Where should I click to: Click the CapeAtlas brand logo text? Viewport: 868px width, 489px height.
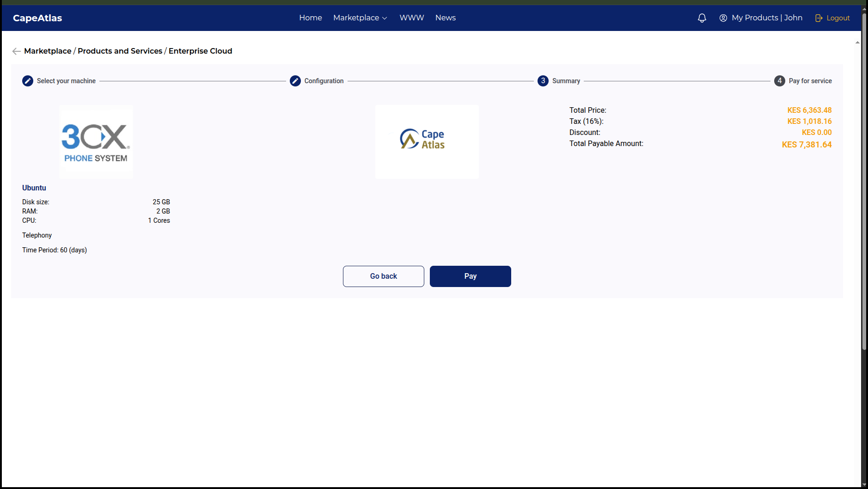point(37,18)
